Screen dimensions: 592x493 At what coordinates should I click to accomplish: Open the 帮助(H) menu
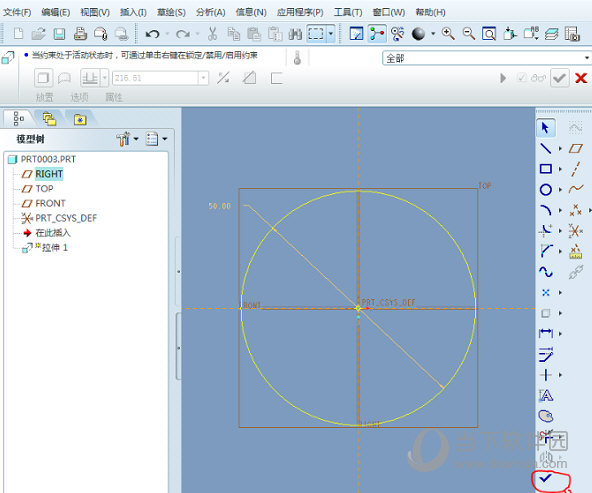[430, 12]
